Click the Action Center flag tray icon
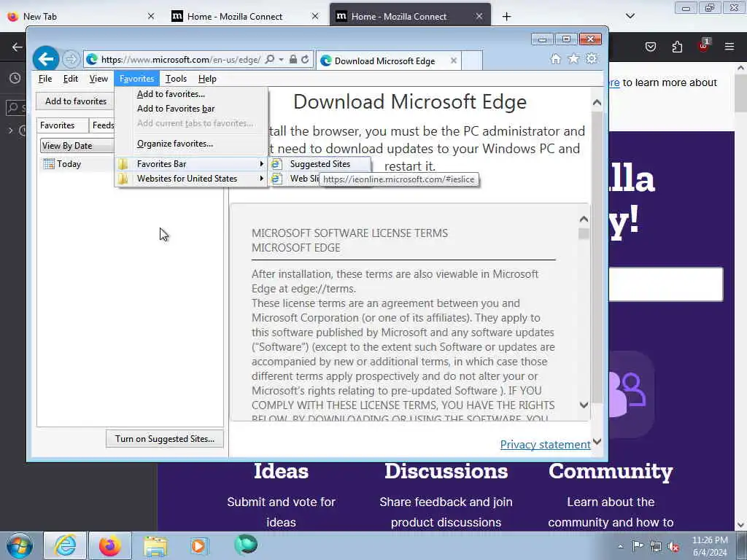The width and height of the screenshot is (747, 560). (x=638, y=545)
